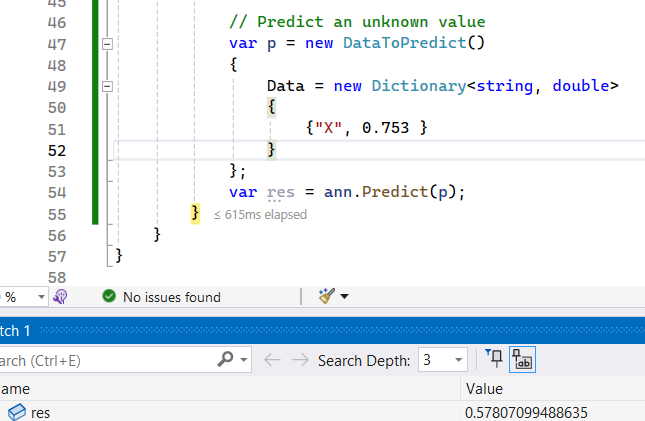Click the No issues found status text
Screen dimensions: 645x421
(172, 297)
